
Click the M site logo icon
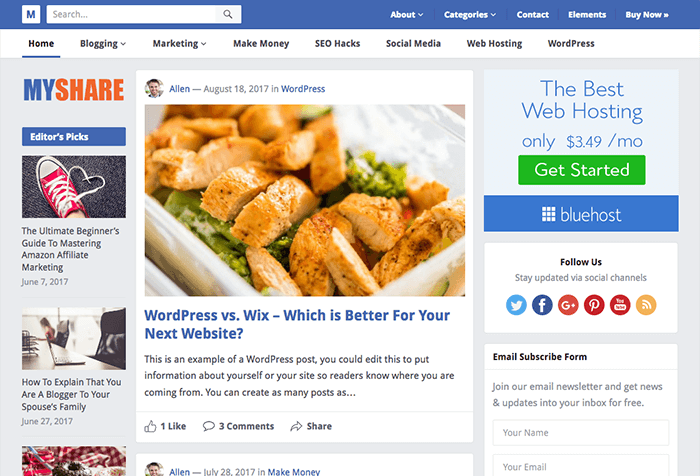coord(31,14)
